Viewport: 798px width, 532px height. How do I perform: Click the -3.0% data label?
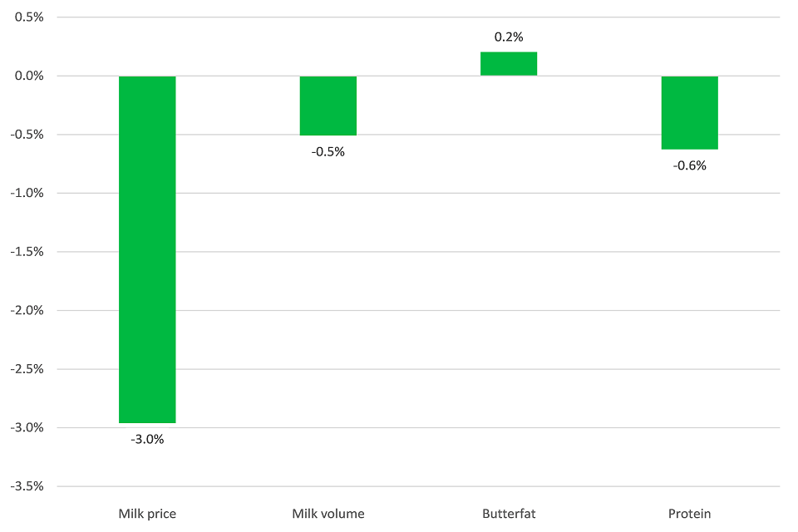tap(147, 439)
